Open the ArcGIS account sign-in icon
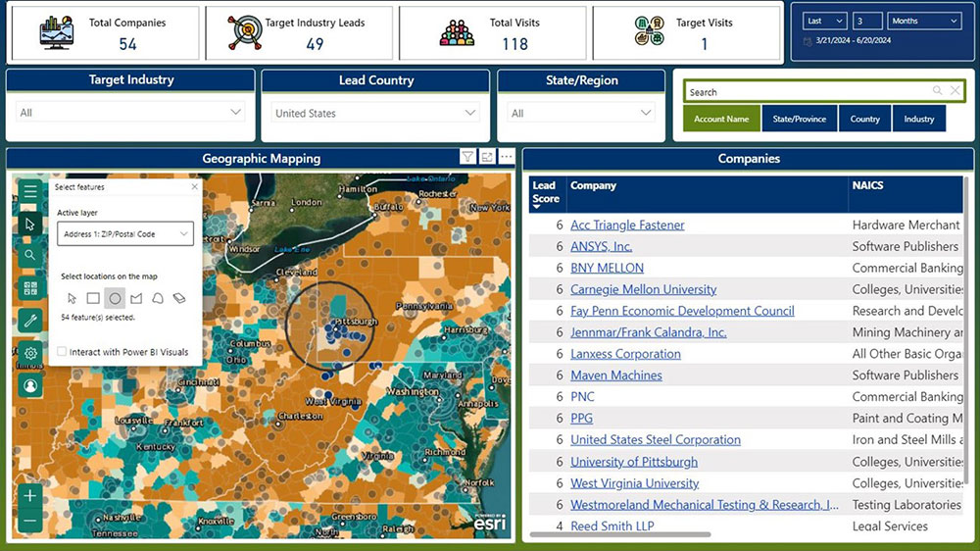980x551 pixels. pyautogui.click(x=30, y=386)
